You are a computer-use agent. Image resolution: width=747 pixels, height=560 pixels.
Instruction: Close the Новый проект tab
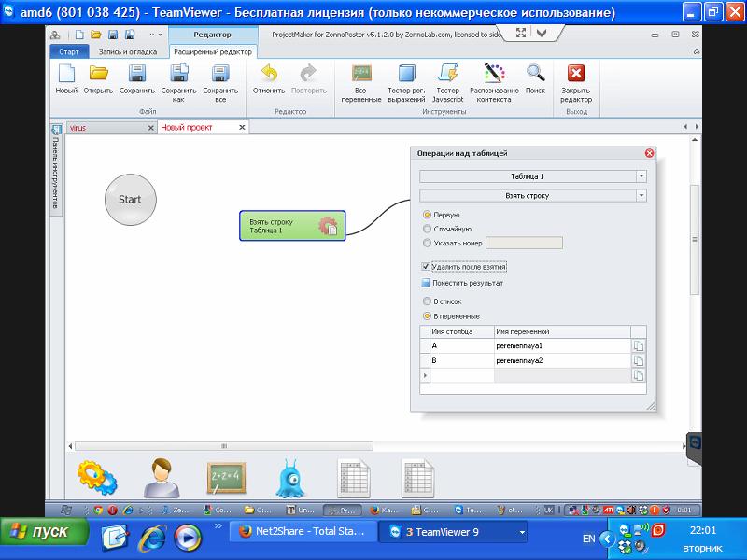(242, 127)
